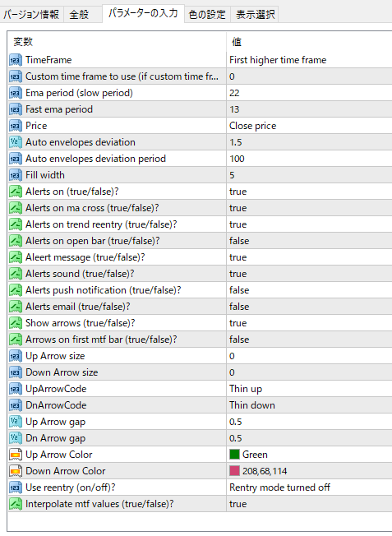
Task: Click the integer icon beside Down Arrow size
Action: pos(16,372)
